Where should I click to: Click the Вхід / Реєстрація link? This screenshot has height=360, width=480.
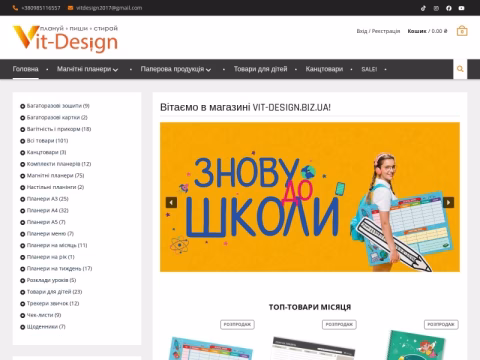378,31
